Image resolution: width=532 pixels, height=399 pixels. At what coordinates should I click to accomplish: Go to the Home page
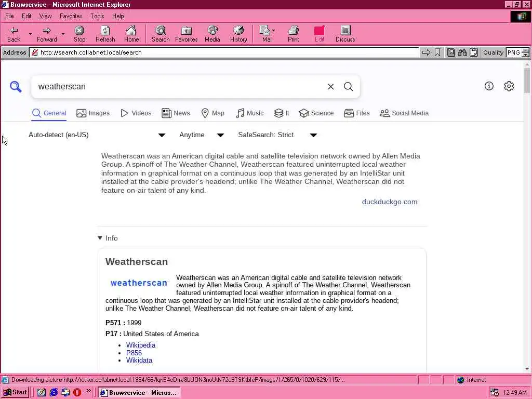pos(131,34)
